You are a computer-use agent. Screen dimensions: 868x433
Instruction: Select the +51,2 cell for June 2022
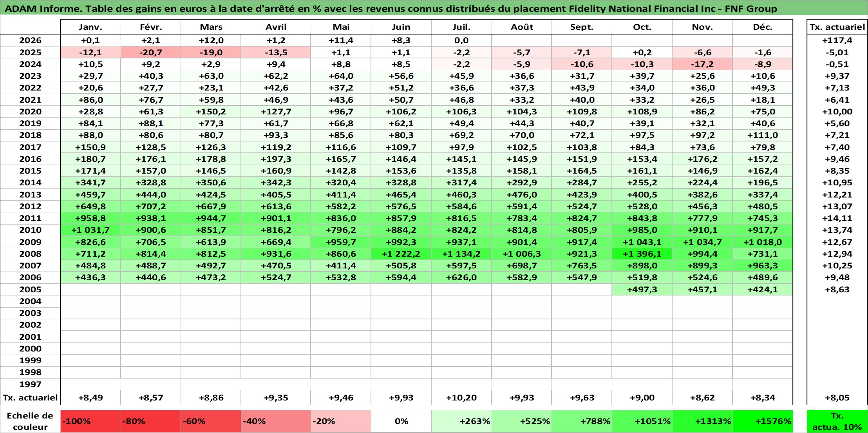tap(401, 88)
